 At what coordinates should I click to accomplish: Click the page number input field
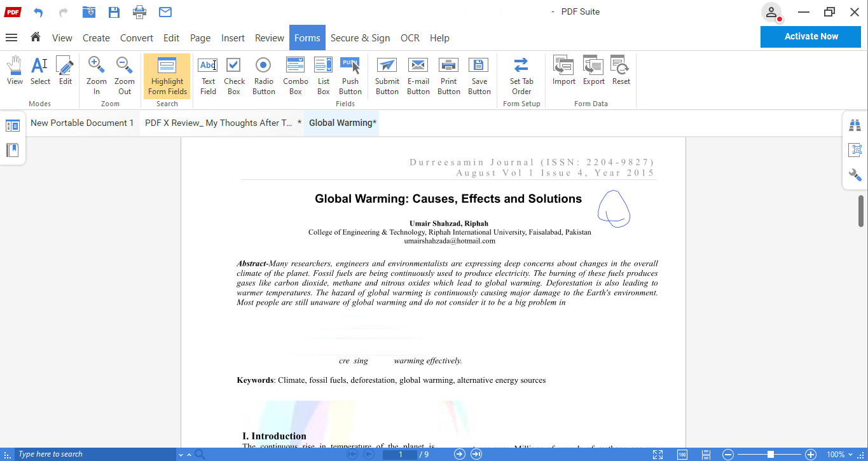tap(400, 454)
